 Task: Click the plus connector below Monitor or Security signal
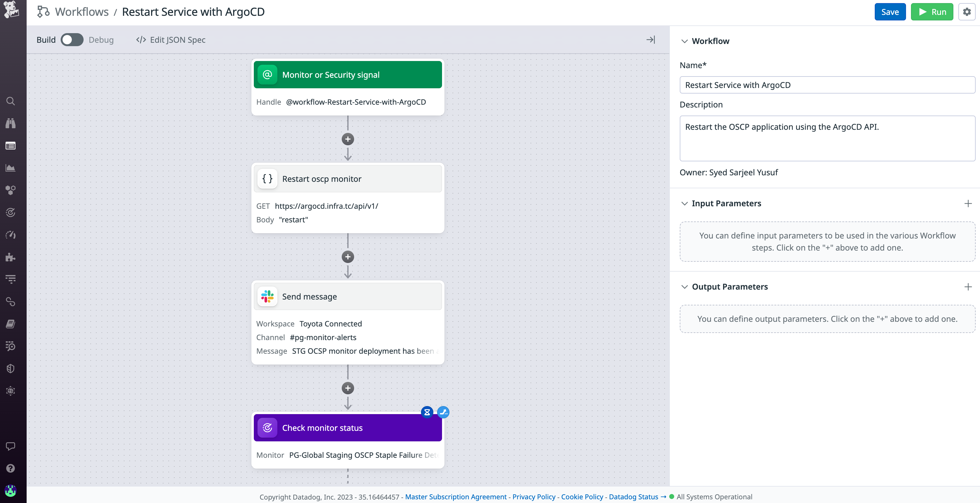point(347,139)
